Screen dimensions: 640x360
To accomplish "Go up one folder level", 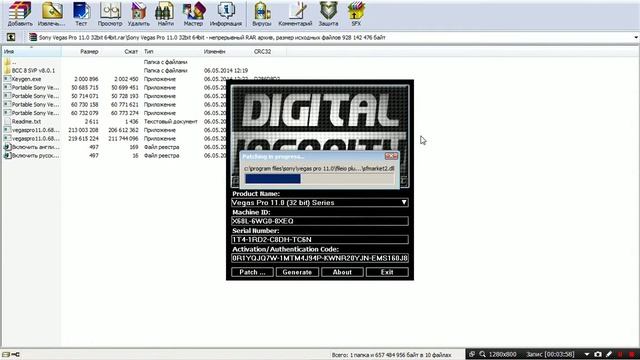I will pos(11,38).
